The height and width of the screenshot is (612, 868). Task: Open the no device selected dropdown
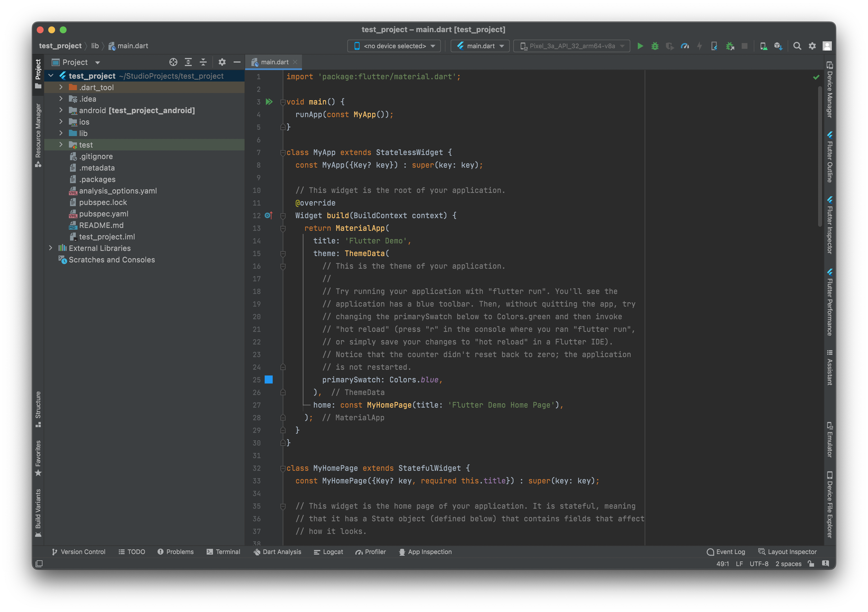point(394,46)
